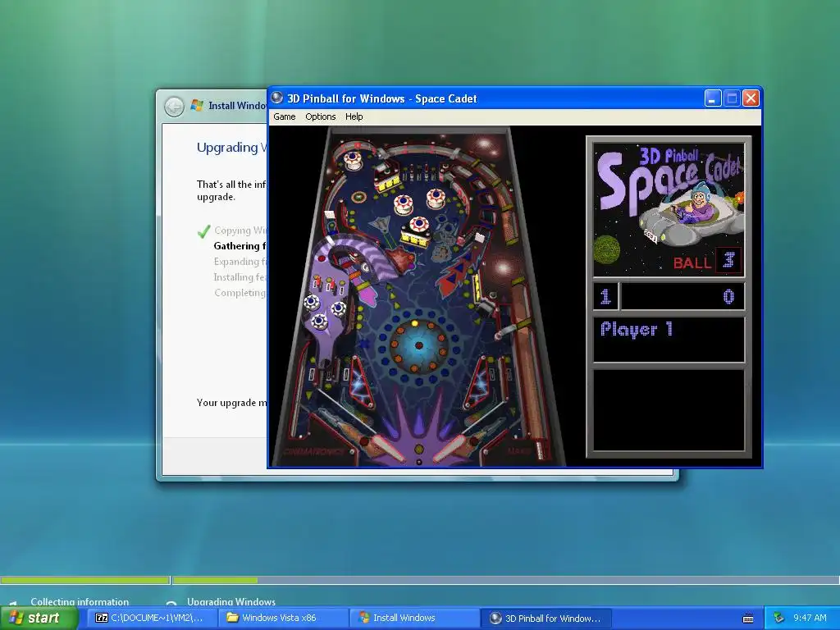Image resolution: width=840 pixels, height=630 pixels.
Task: Click the network tray icon beside the clock
Action: 778,618
